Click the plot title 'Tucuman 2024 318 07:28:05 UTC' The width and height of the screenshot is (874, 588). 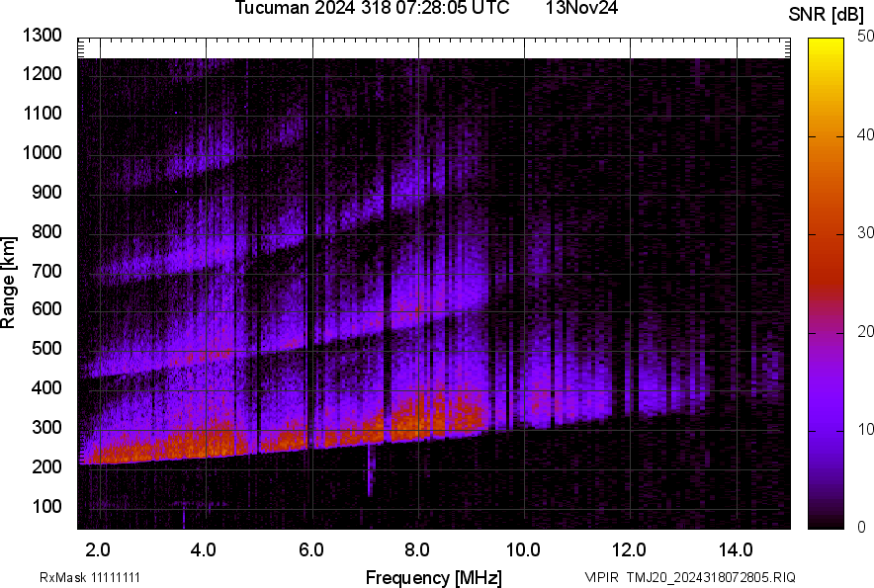(x=372, y=9)
